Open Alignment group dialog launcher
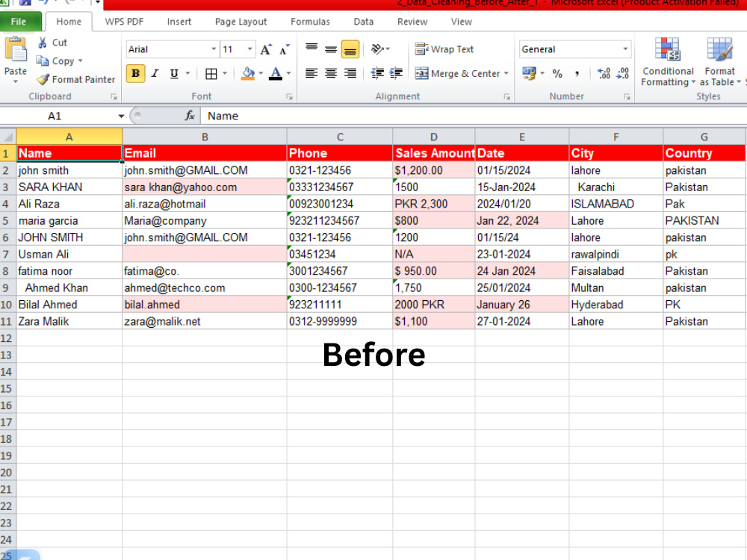 click(x=507, y=96)
